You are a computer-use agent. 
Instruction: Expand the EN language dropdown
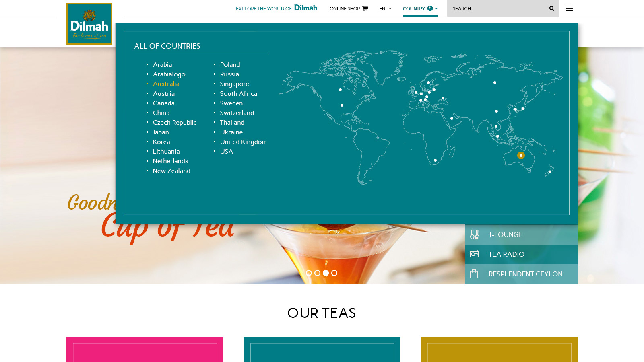click(x=385, y=8)
